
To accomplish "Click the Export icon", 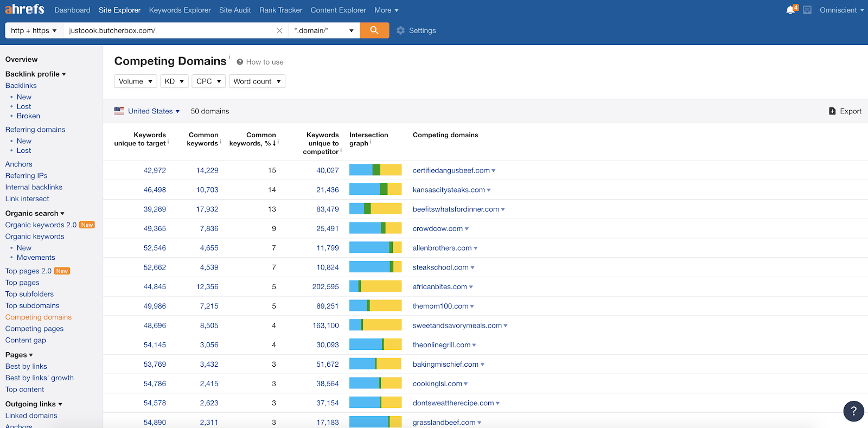I will click(832, 111).
